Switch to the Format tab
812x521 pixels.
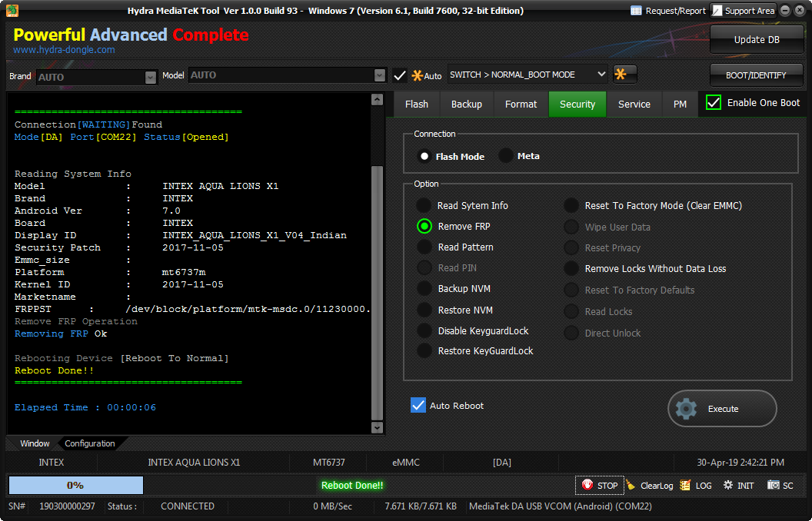click(x=521, y=104)
